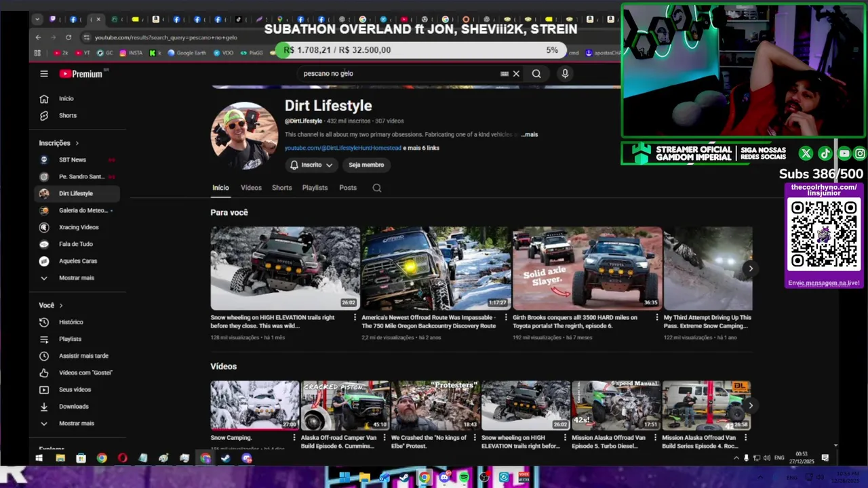Expand the channel description with ...mais
This screenshot has width=868, height=488.
tap(529, 135)
